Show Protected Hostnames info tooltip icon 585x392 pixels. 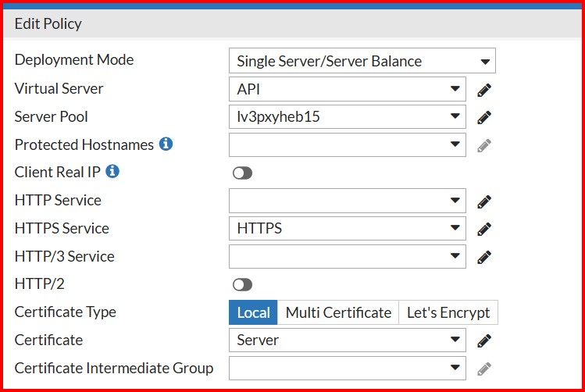pyautogui.click(x=166, y=144)
